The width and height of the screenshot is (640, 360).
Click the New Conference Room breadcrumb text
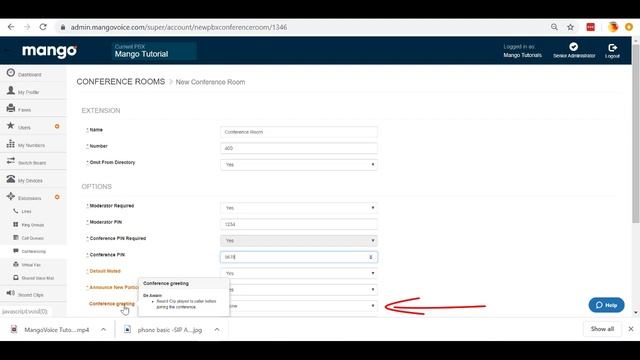coord(210,82)
